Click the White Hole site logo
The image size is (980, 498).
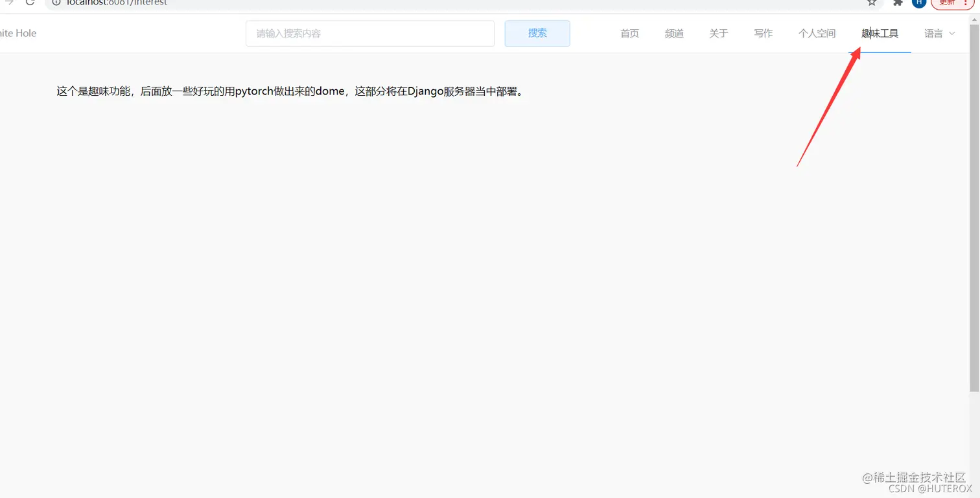[x=18, y=33]
